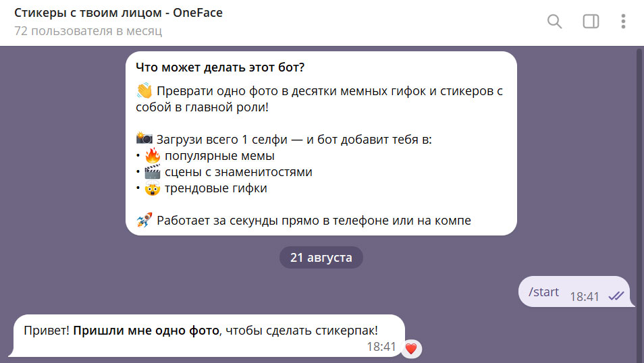Click the 18:41 timestamp on the bot reply
The width and height of the screenshot is (644, 363).
tap(381, 347)
